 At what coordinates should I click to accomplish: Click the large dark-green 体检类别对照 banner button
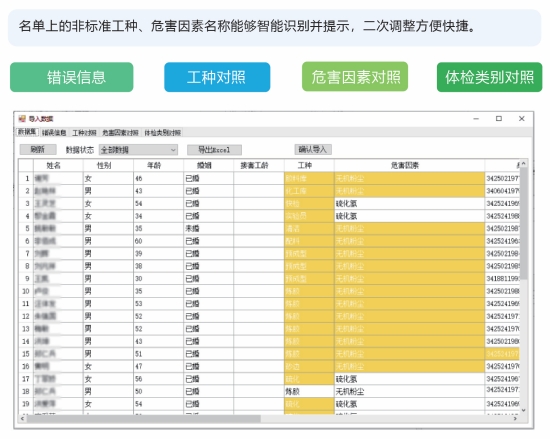tap(489, 77)
